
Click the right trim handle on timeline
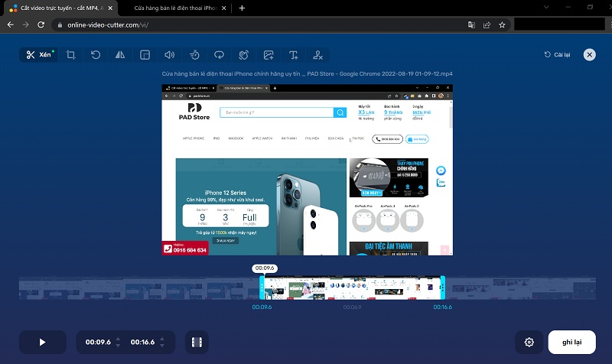coord(441,288)
